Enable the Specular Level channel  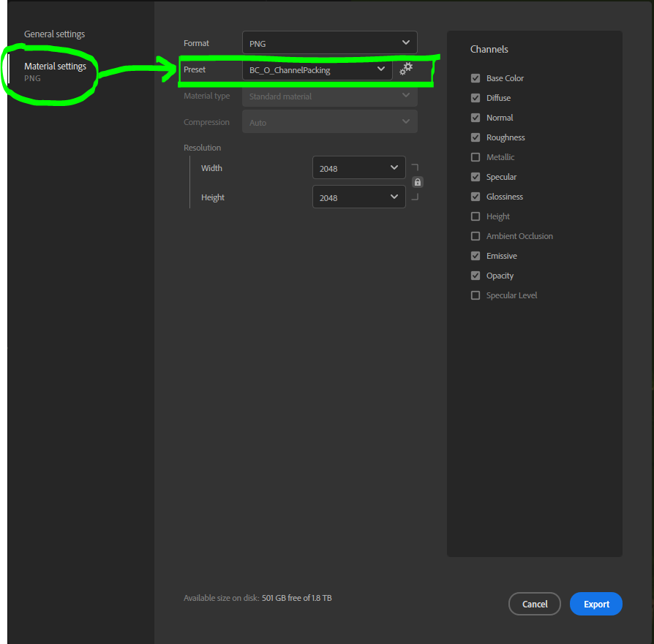pyautogui.click(x=475, y=295)
